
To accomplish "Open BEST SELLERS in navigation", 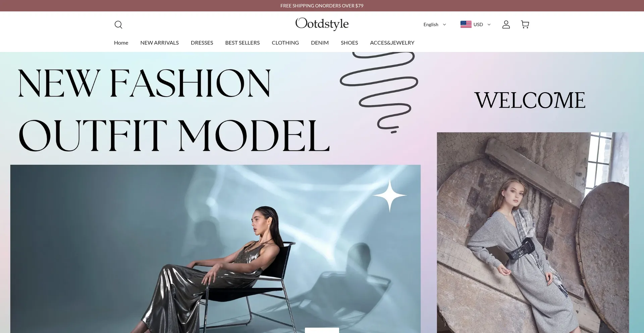I will tap(243, 43).
